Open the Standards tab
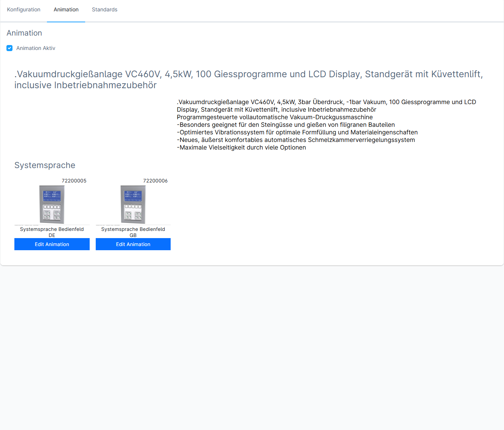This screenshot has width=504, height=430. pyautogui.click(x=104, y=9)
